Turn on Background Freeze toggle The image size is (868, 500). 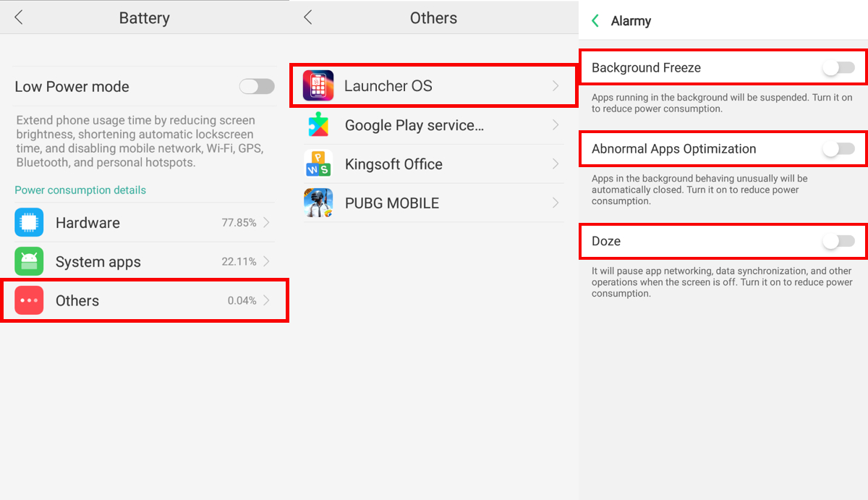838,68
